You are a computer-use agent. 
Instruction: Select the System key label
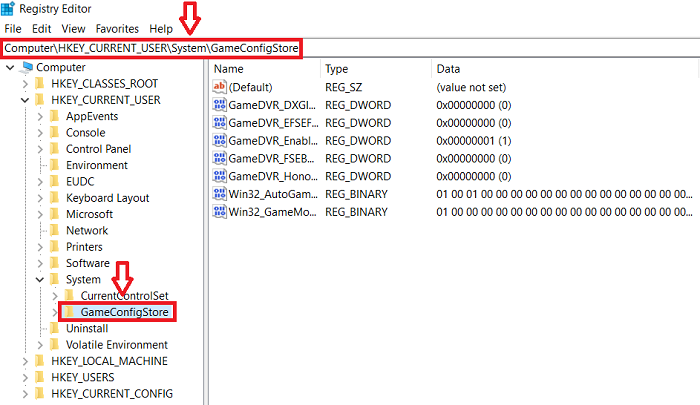[x=83, y=280]
